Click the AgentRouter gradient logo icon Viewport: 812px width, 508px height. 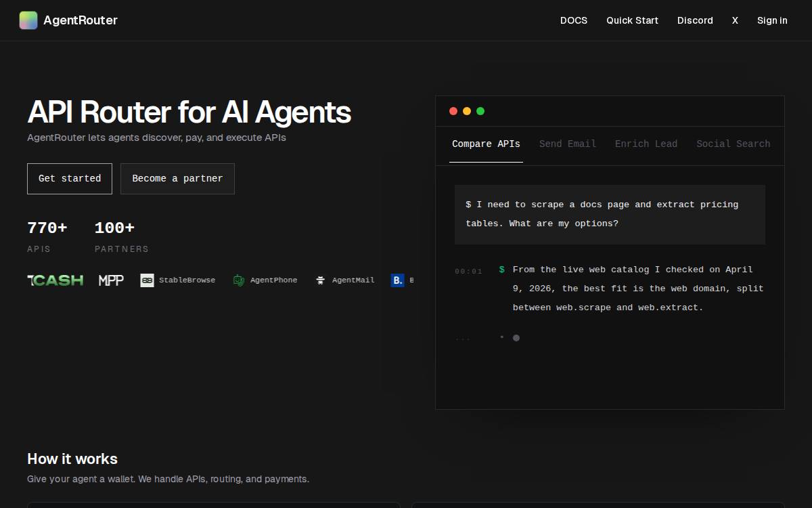coord(28,20)
